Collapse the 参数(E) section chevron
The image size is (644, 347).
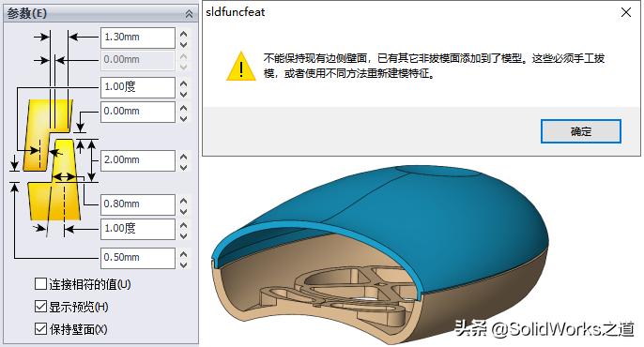pos(189,14)
